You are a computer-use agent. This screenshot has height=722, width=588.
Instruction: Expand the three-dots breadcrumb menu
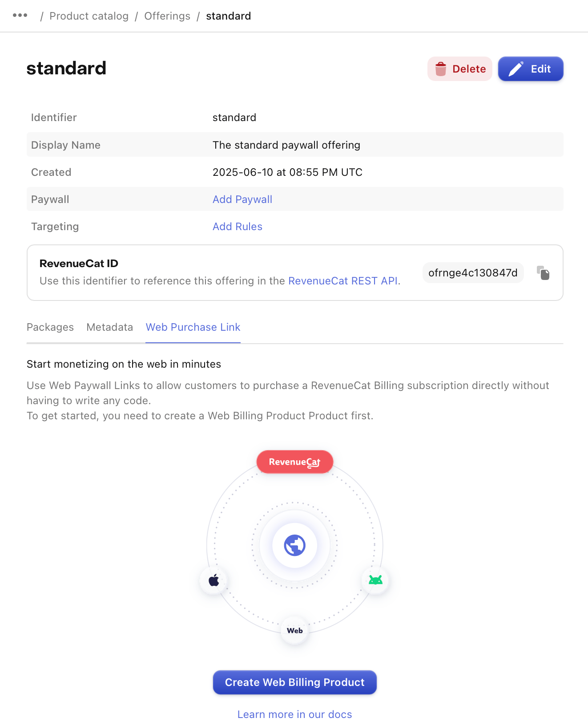click(x=20, y=16)
